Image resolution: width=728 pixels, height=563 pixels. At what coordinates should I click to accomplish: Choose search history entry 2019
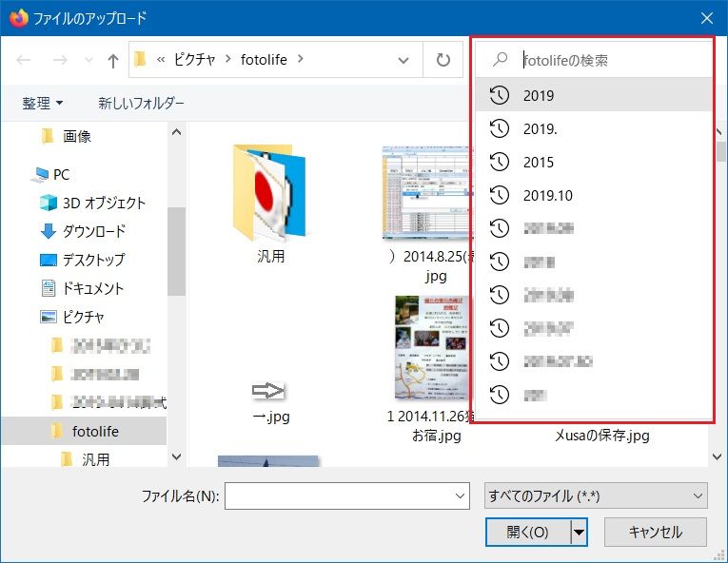click(x=594, y=95)
